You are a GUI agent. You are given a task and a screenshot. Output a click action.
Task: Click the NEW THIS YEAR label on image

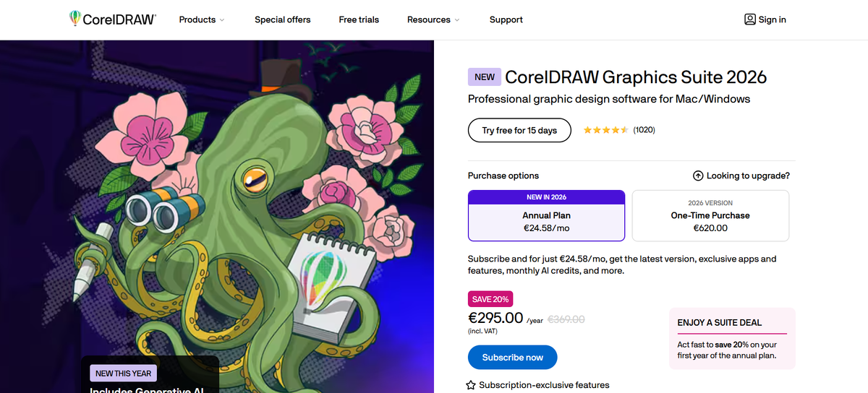pos(123,373)
